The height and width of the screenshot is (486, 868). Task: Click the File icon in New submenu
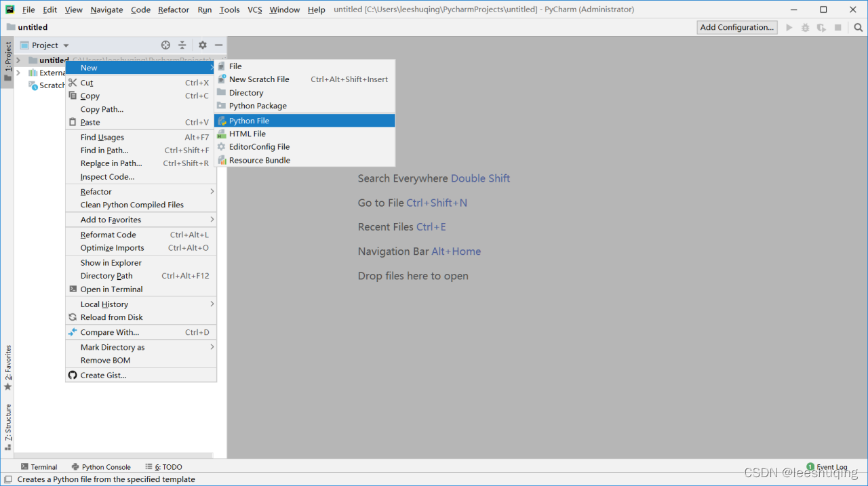click(222, 66)
